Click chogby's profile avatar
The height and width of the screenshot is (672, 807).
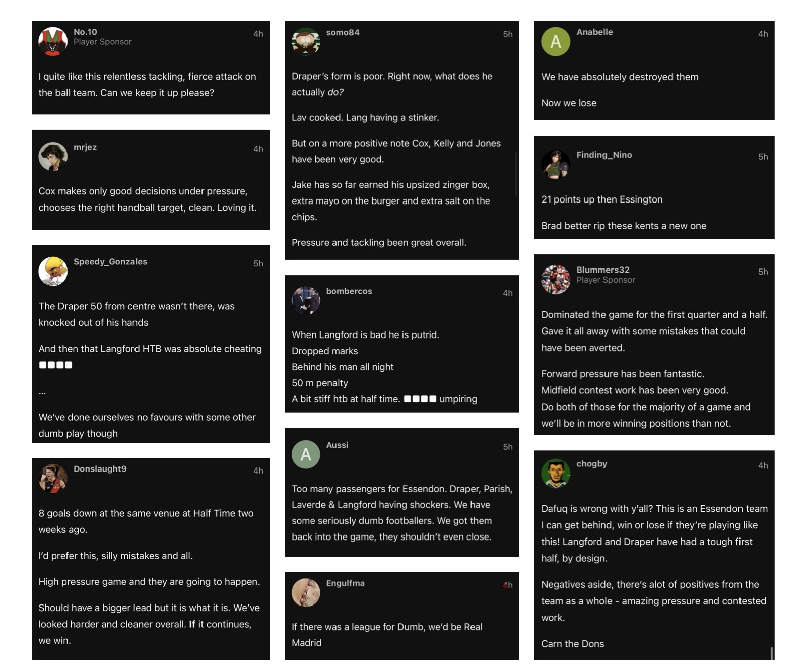[556, 473]
